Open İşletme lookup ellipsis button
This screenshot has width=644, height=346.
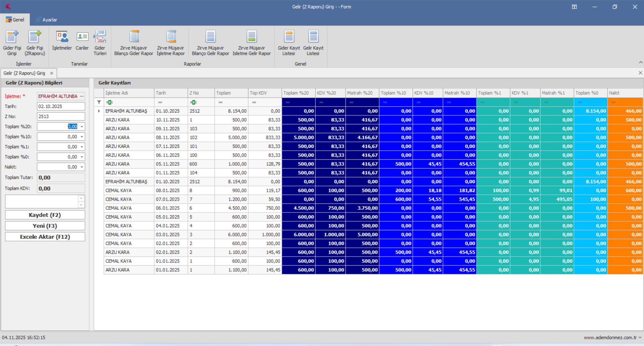click(82, 96)
